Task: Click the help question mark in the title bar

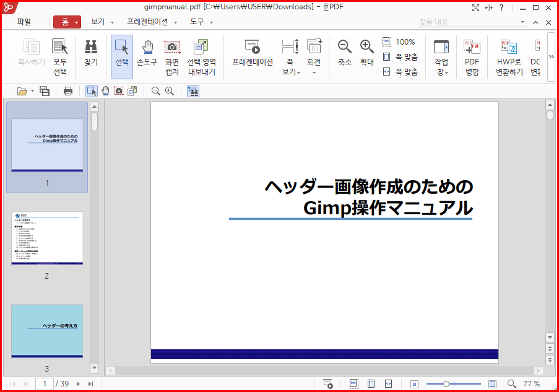Action: click(501, 7)
